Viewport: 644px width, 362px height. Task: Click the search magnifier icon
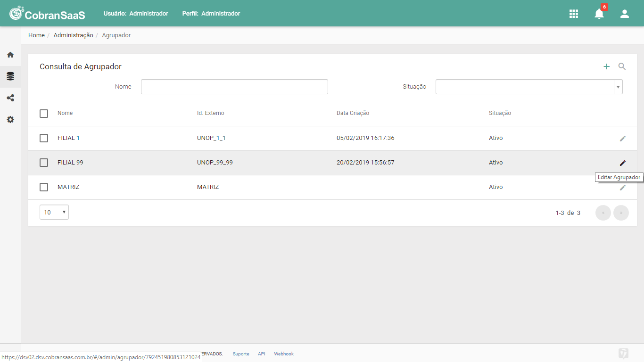coord(622,66)
